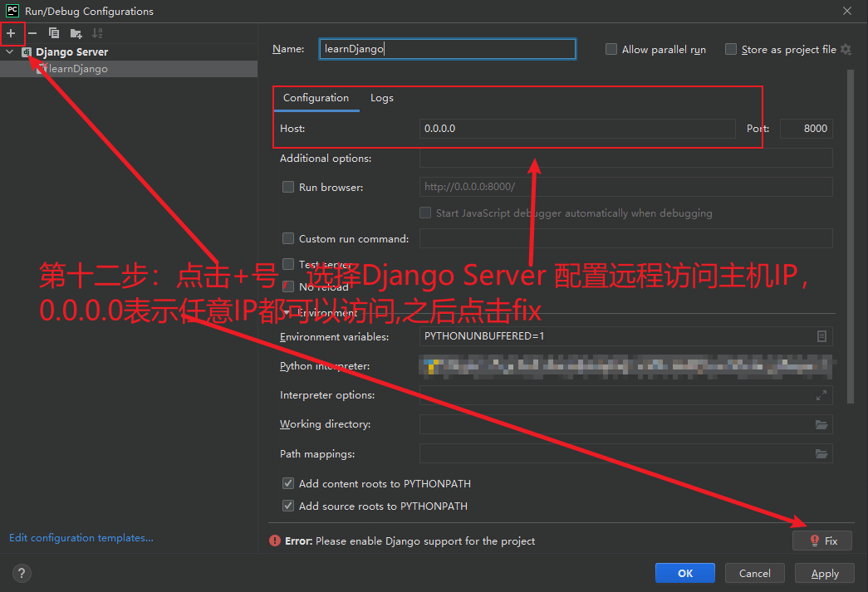868x592 pixels.
Task: Click the Host field with 0.0.0.0
Action: point(577,129)
